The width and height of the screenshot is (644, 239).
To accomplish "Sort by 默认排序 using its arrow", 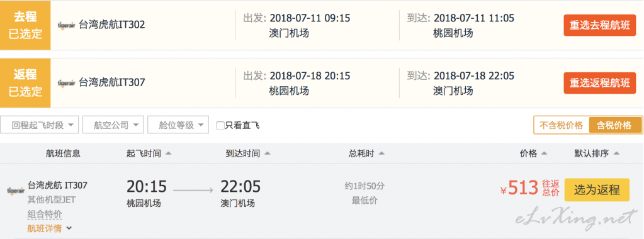I will [x=616, y=153].
